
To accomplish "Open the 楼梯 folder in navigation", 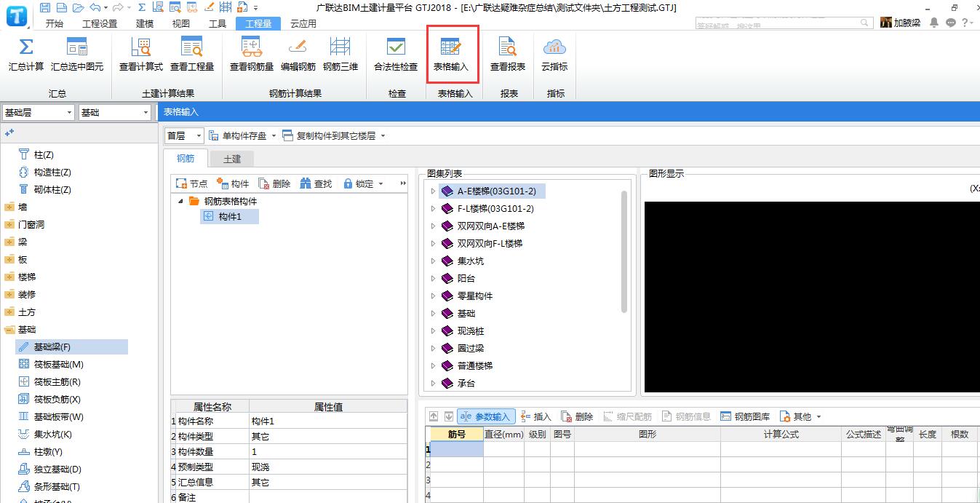I will coord(20,277).
